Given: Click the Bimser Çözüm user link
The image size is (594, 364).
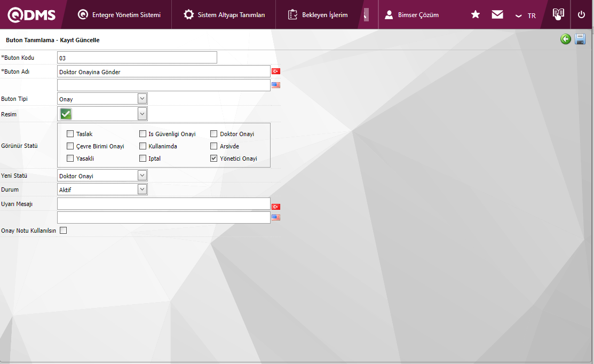Looking at the screenshot, I should point(412,15).
